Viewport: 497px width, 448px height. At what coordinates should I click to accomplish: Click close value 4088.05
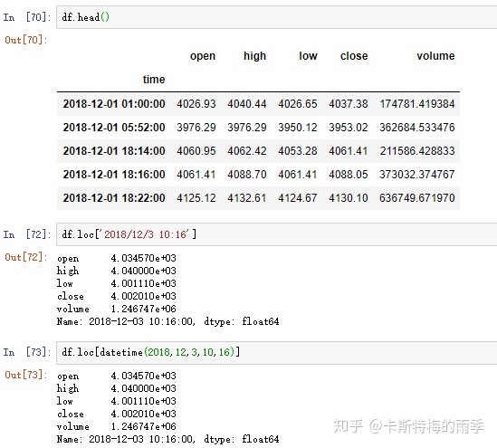coord(349,175)
